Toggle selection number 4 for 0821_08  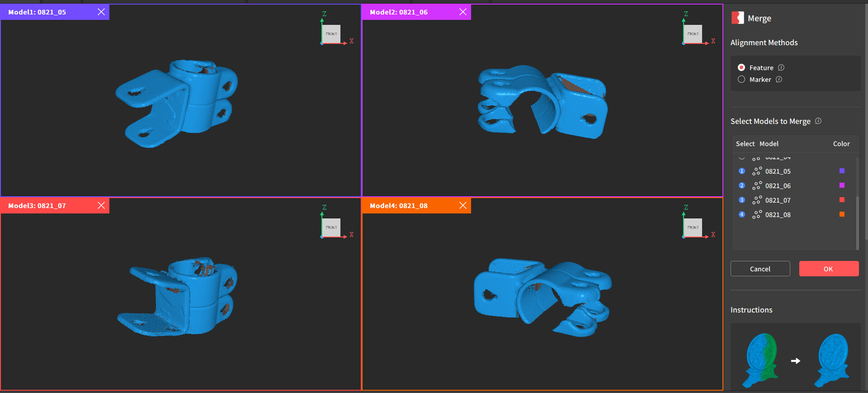click(x=741, y=214)
